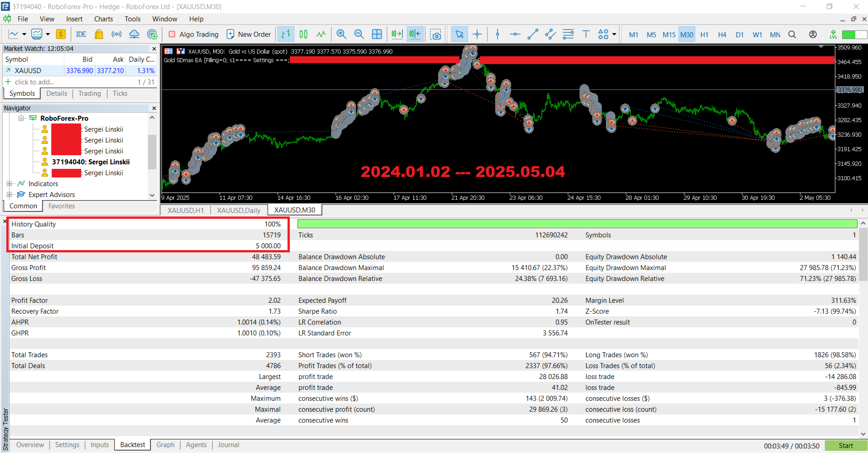Open the Signals broadcast icon

(x=117, y=34)
